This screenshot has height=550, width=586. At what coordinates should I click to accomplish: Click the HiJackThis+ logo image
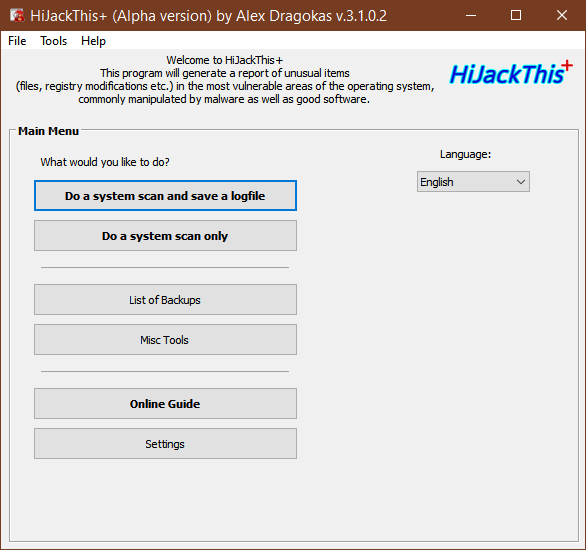(x=511, y=72)
